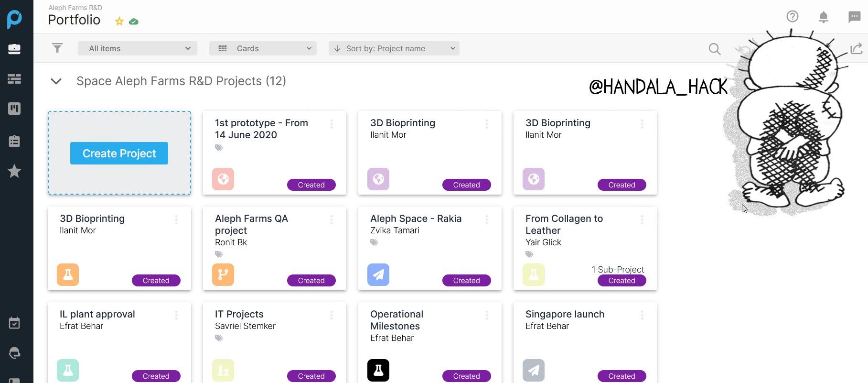The image size is (868, 383).
Task: Click the 1 Sub-Project label
Action: 618,270
